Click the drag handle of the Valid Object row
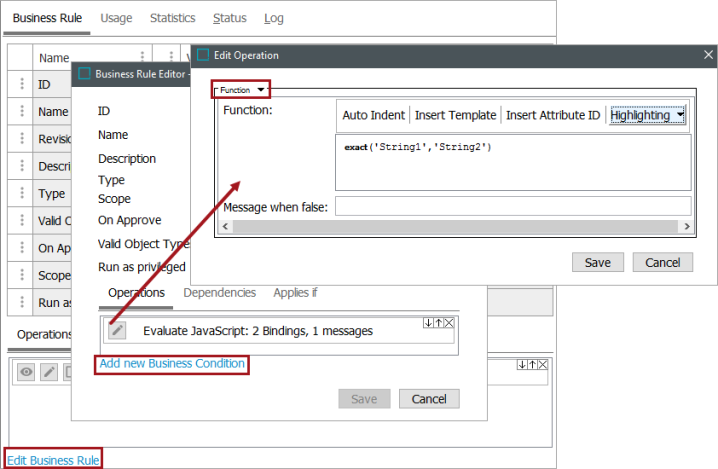This screenshot has width=718, height=469. (x=22, y=220)
